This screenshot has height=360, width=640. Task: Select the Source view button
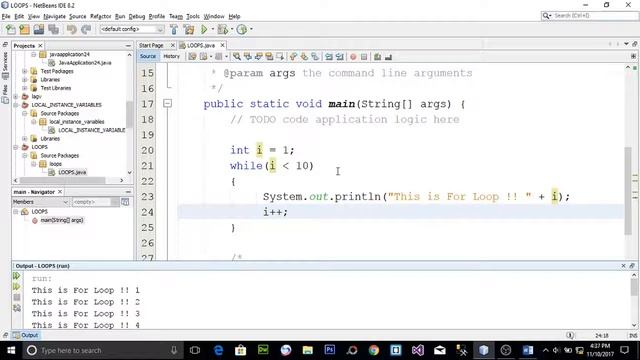click(x=148, y=56)
